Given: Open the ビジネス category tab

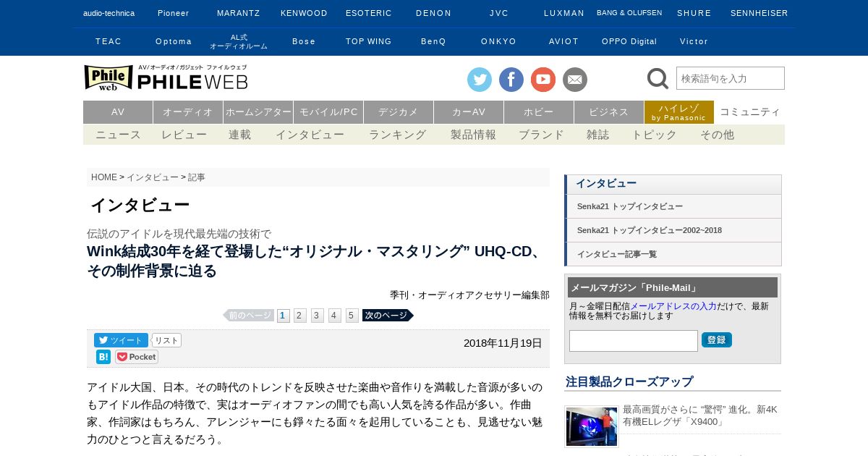Looking at the screenshot, I should tap(609, 112).
